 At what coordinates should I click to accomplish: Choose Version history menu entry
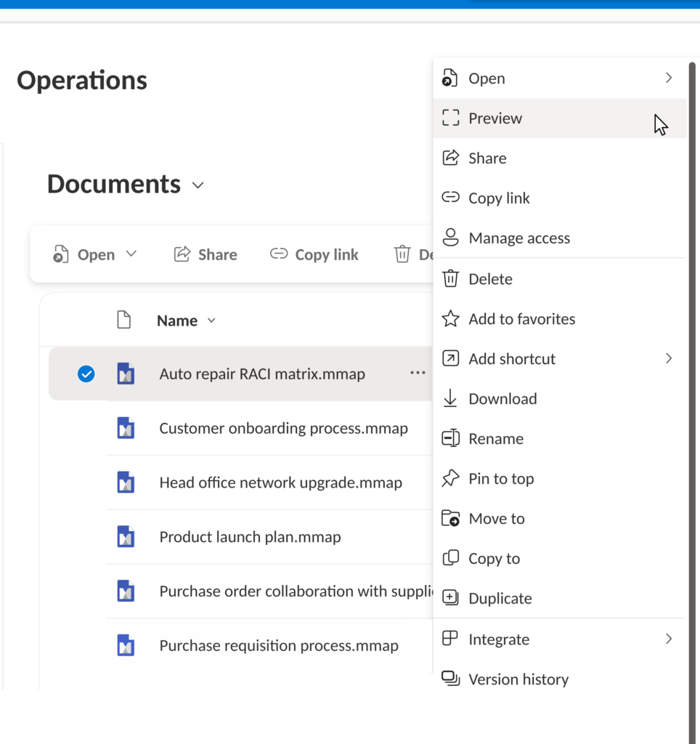(x=560, y=679)
